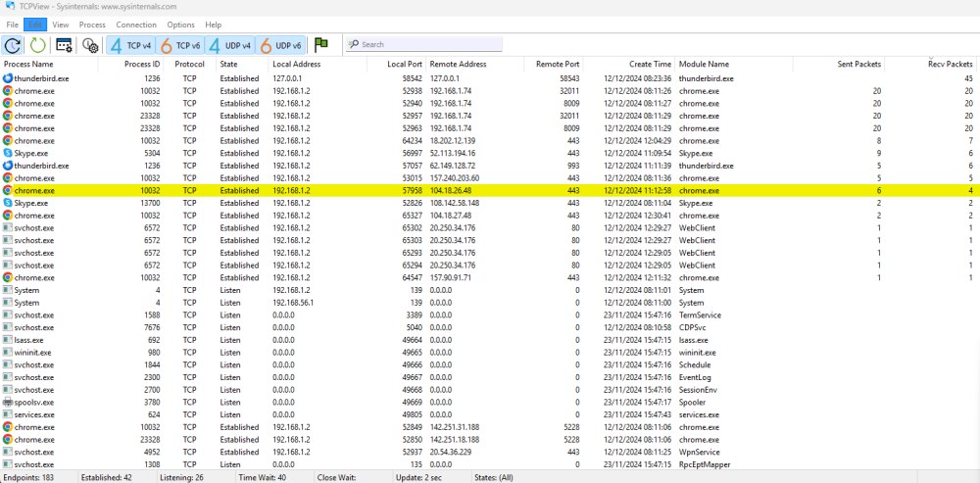Open the View menu

point(61,25)
